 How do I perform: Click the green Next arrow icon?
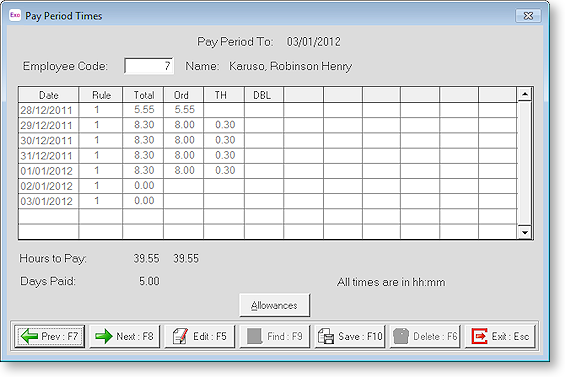[x=104, y=336]
